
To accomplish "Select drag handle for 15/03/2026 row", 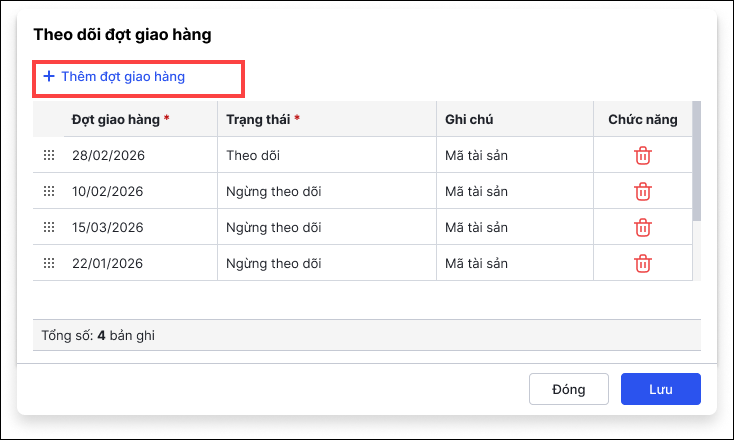I will tap(48, 227).
